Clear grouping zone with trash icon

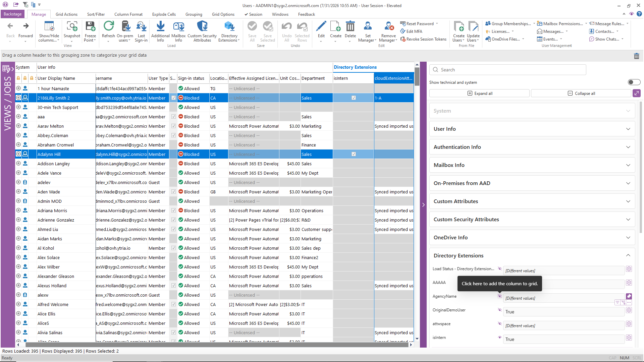(x=637, y=56)
